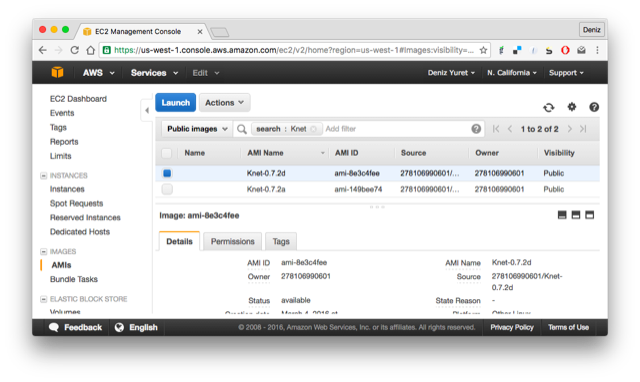Open Bundle Tasks in sidebar
The image size is (640, 382).
[73, 279]
